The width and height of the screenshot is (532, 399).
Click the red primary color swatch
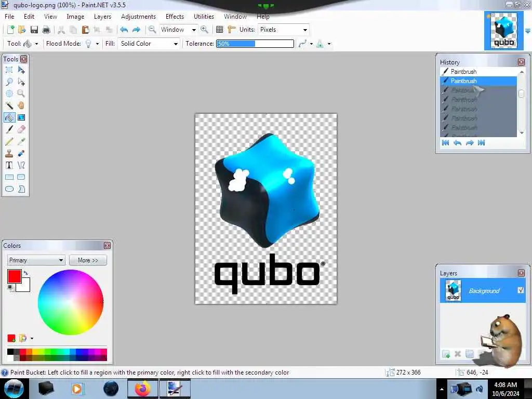point(14,276)
